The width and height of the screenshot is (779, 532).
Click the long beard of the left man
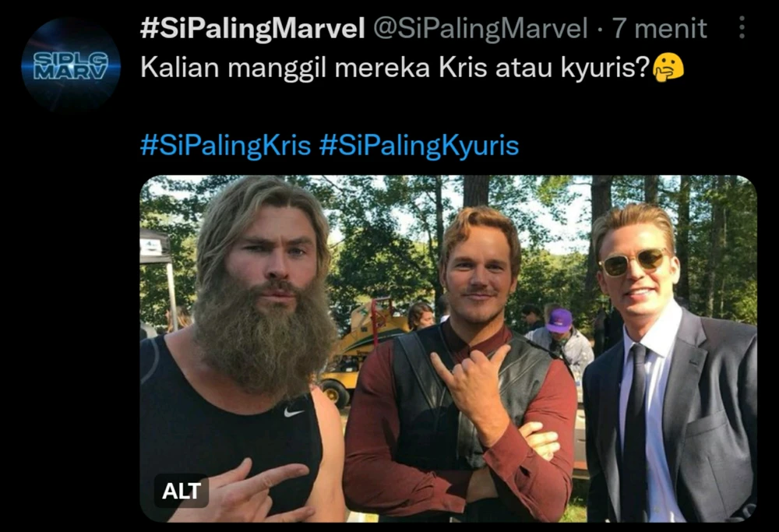263,338
